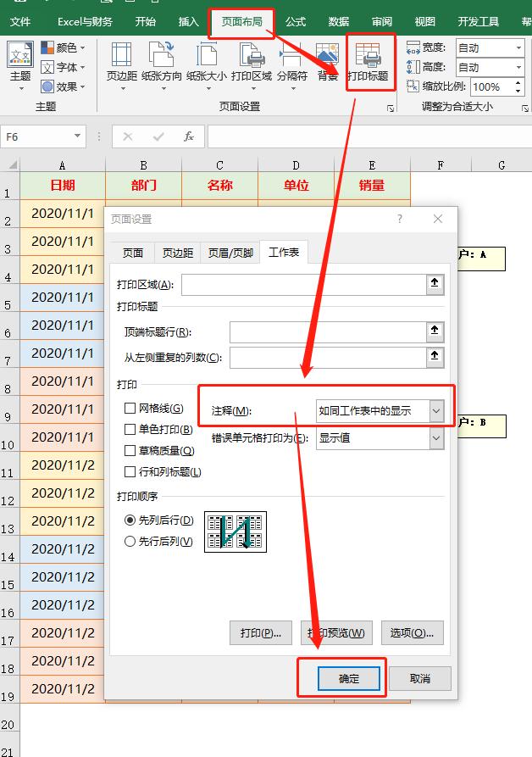Open the 主题 themes gallery
Viewport: 532px width, 757px height.
20,66
